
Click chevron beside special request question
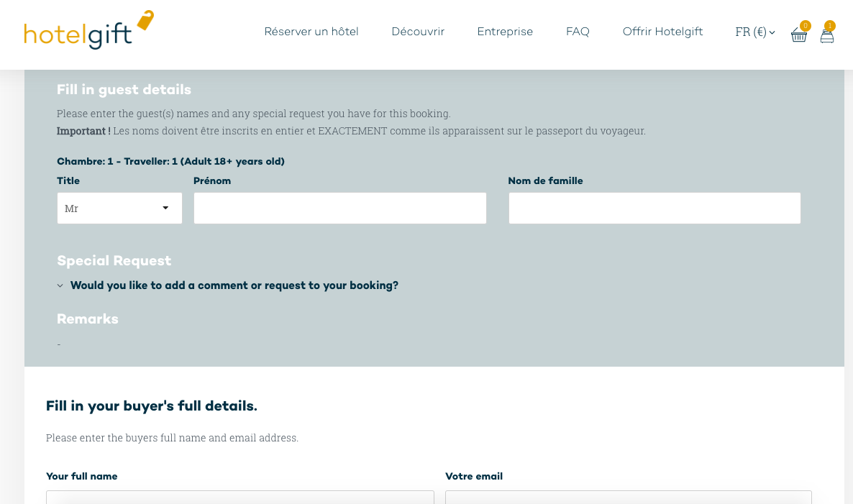(60, 285)
